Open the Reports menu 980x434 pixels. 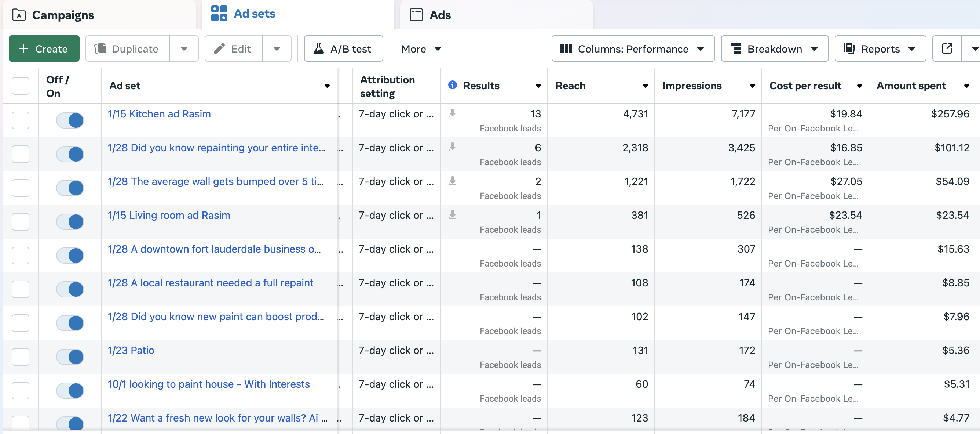click(x=880, y=48)
